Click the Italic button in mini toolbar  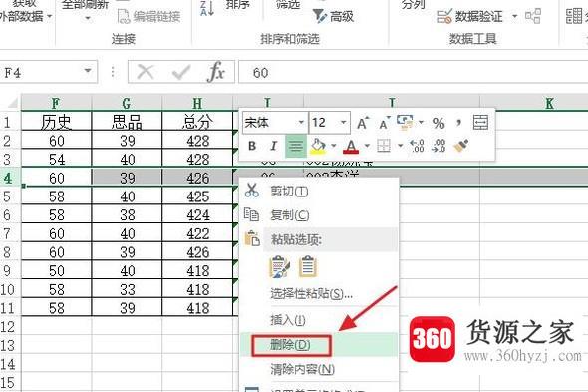coord(274,146)
